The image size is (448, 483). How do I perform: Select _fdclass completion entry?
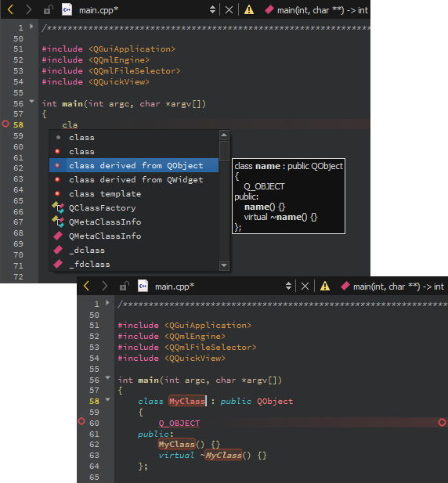click(134, 264)
